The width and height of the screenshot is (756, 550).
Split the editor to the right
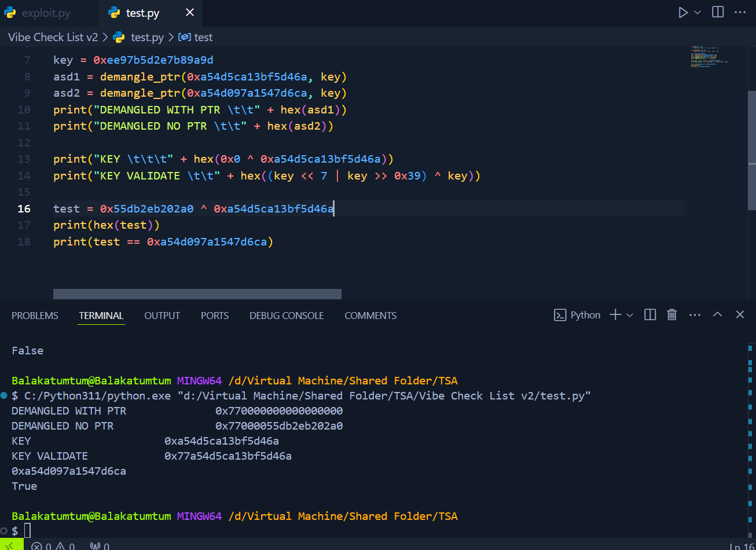pos(718,12)
